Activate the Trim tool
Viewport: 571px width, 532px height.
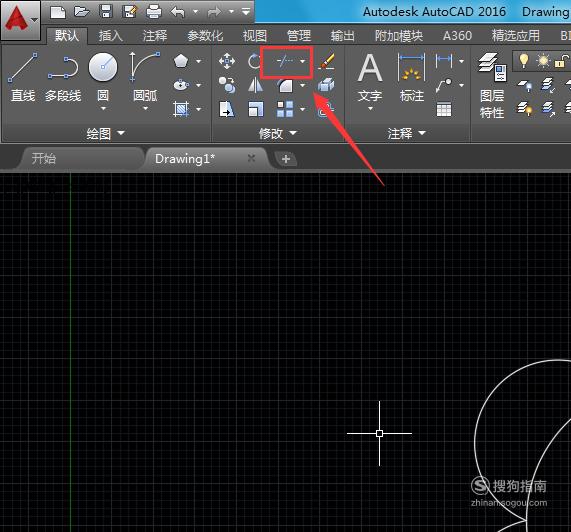tap(285, 61)
